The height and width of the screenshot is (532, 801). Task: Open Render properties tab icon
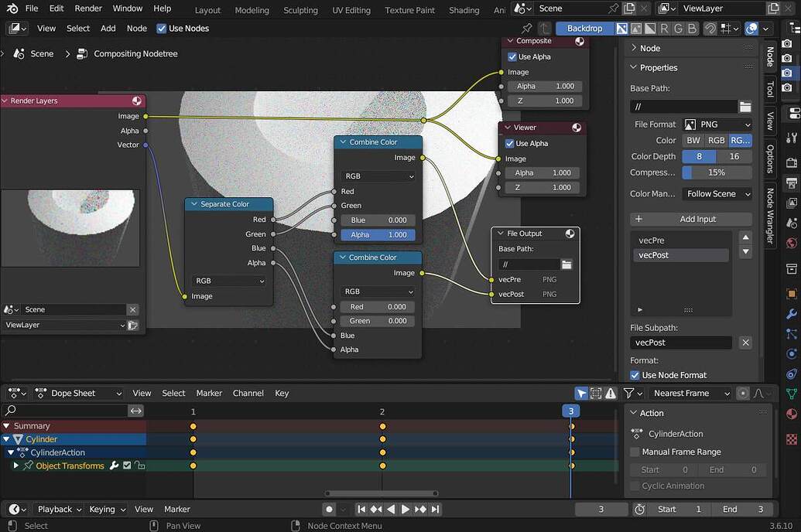pyautogui.click(x=791, y=163)
